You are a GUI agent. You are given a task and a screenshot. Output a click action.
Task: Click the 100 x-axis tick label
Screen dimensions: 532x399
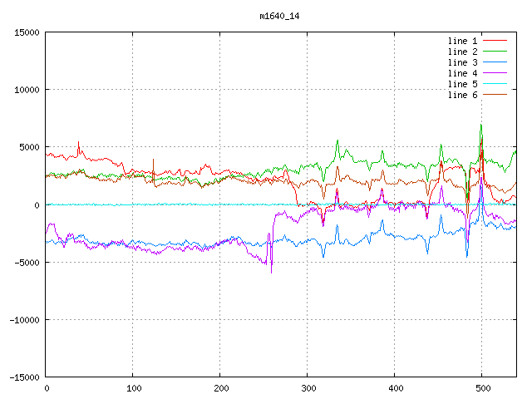[x=133, y=388]
